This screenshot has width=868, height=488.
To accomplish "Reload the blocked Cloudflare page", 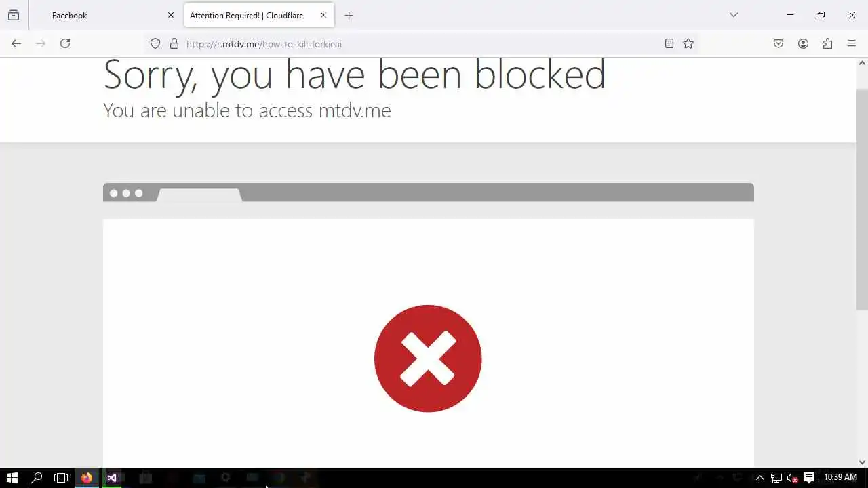I will coord(65,43).
